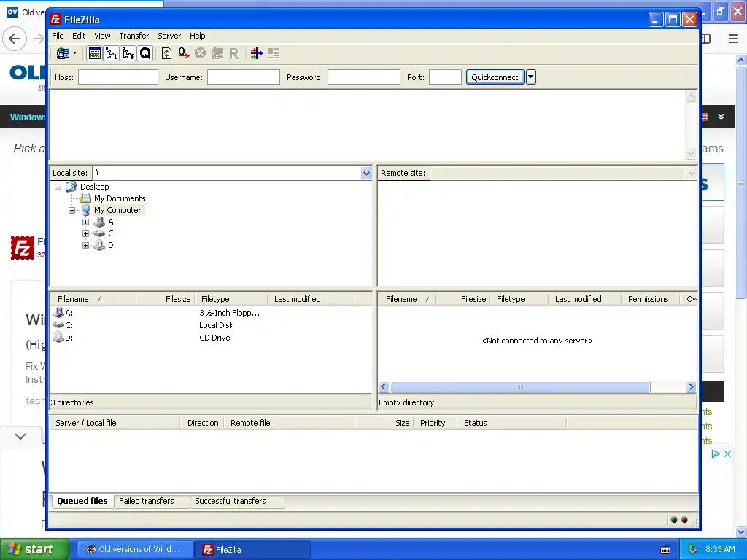This screenshot has height=560, width=747.
Task: Open the Local site path dropdown
Action: [366, 174]
